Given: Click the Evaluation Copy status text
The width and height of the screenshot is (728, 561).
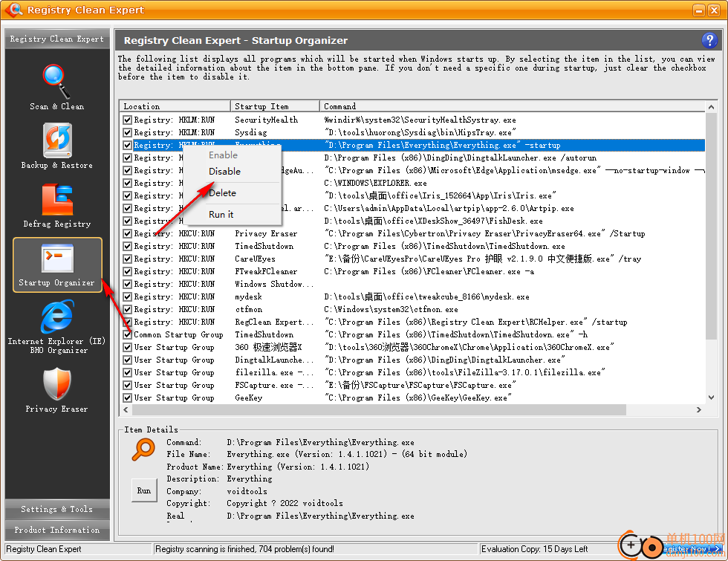Looking at the screenshot, I should point(534,549).
